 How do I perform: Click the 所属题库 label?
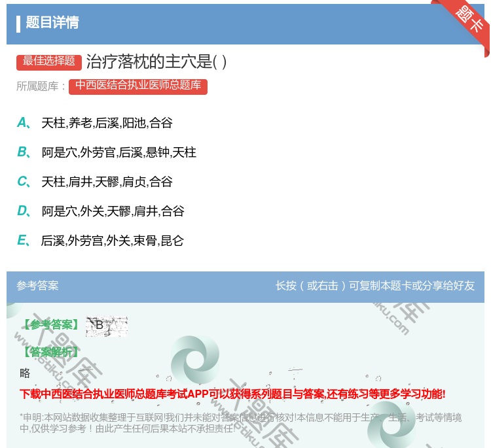[41, 86]
